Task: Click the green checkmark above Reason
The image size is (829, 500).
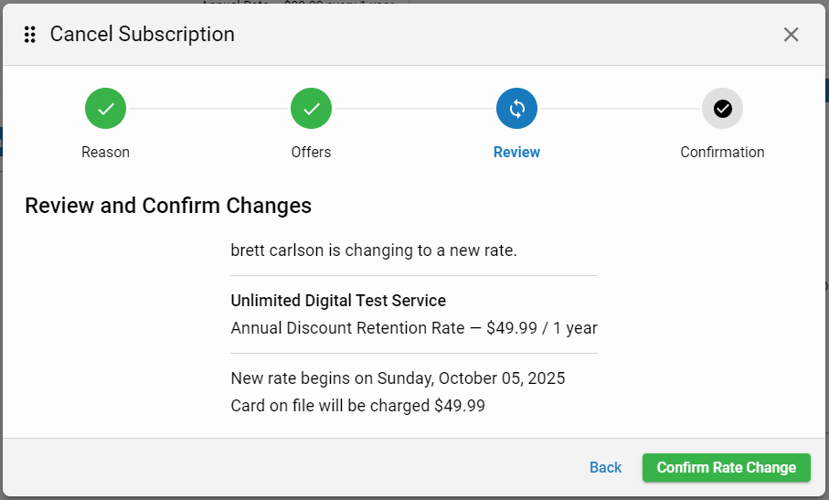Action: (106, 109)
